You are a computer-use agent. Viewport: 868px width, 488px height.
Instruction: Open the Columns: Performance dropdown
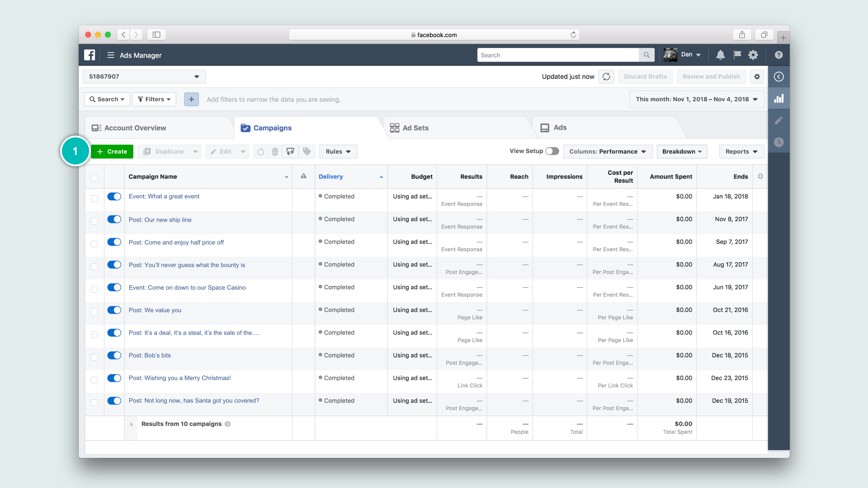click(607, 152)
